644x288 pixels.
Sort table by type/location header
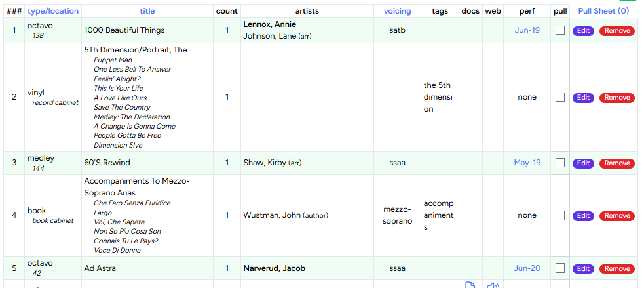point(53,11)
